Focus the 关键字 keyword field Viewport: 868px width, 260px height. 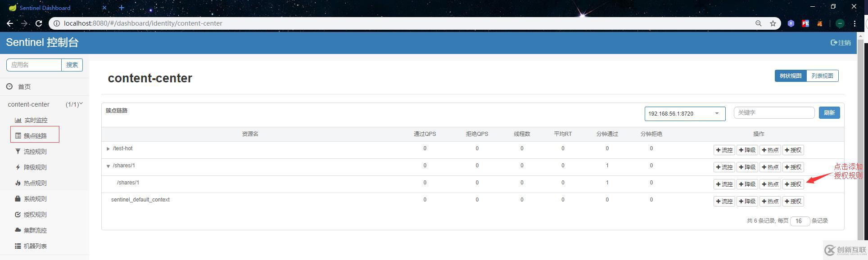774,113
